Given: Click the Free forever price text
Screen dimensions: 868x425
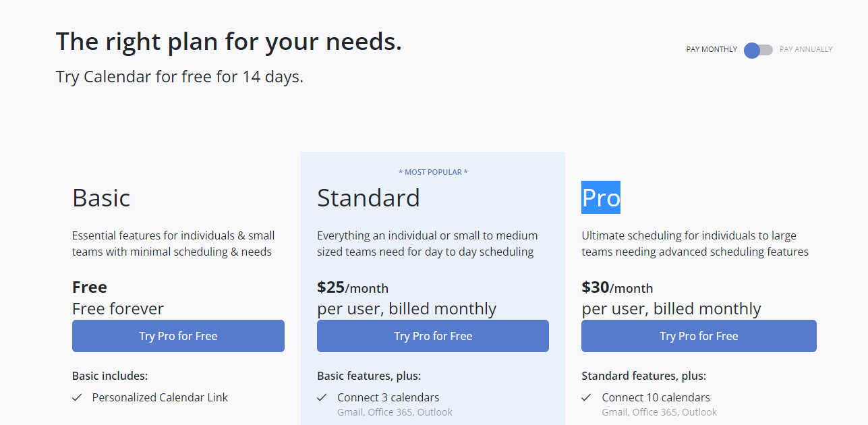Looking at the screenshot, I should [x=118, y=309].
